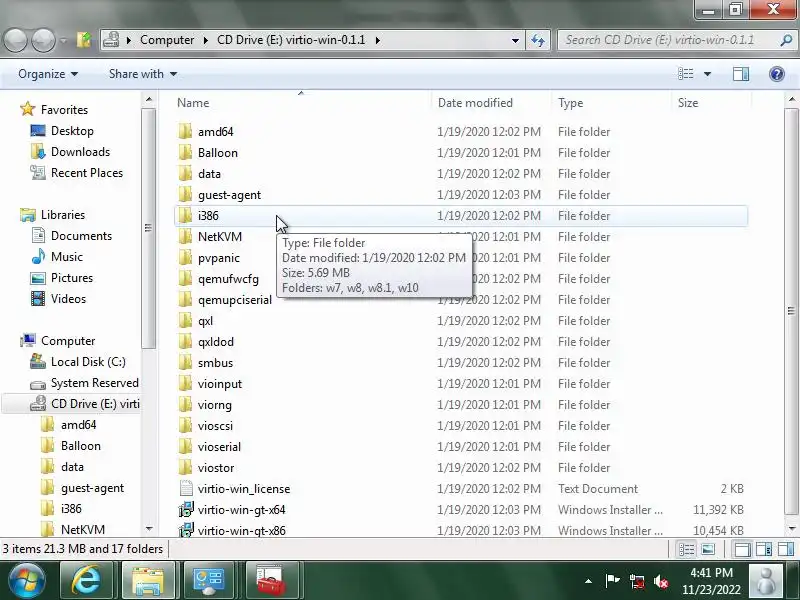This screenshot has width=800, height=600.
Task: Change view with the view icon
Action: (686, 74)
